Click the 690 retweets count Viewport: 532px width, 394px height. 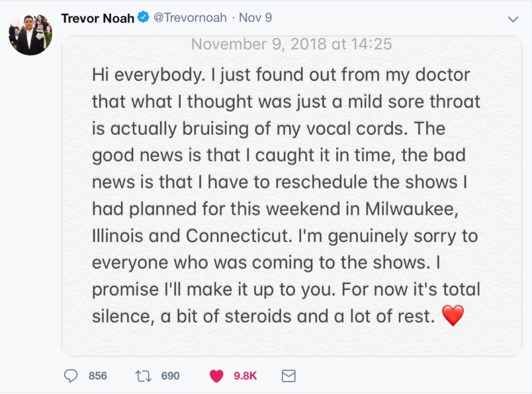(170, 376)
